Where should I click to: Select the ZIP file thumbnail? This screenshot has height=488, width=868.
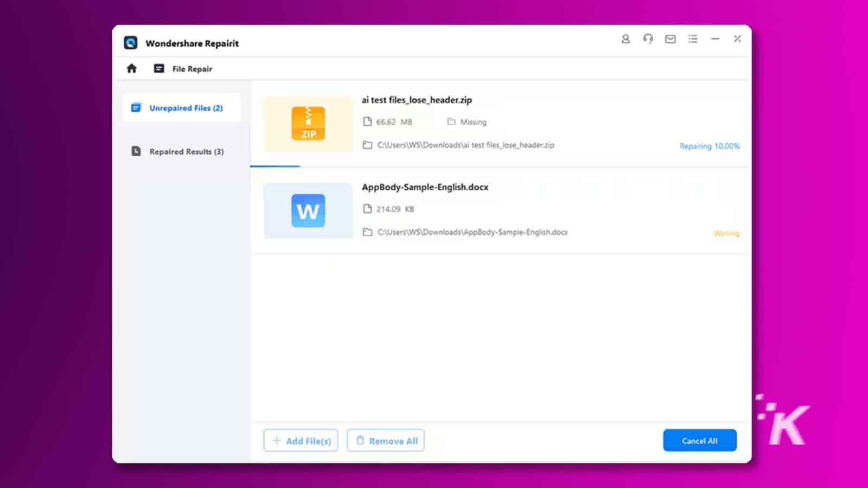click(308, 124)
